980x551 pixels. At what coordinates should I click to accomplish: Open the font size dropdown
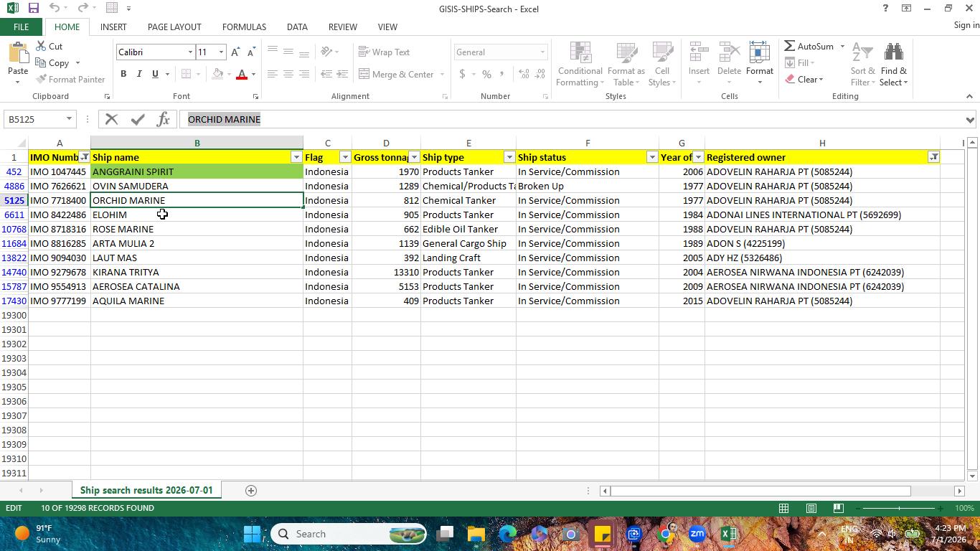click(221, 52)
